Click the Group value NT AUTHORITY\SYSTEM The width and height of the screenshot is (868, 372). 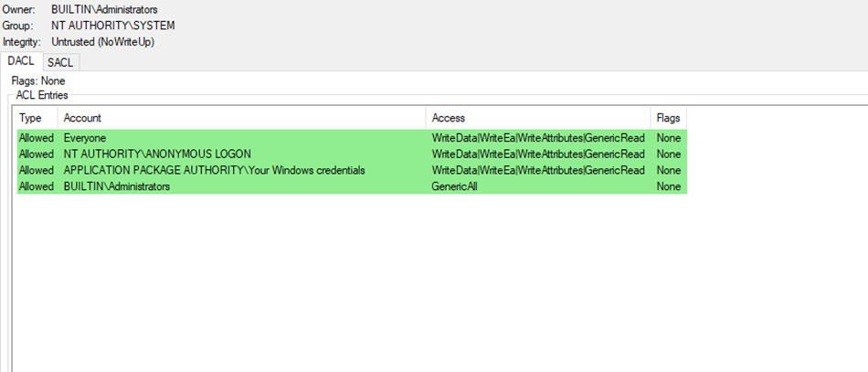pyautogui.click(x=112, y=26)
